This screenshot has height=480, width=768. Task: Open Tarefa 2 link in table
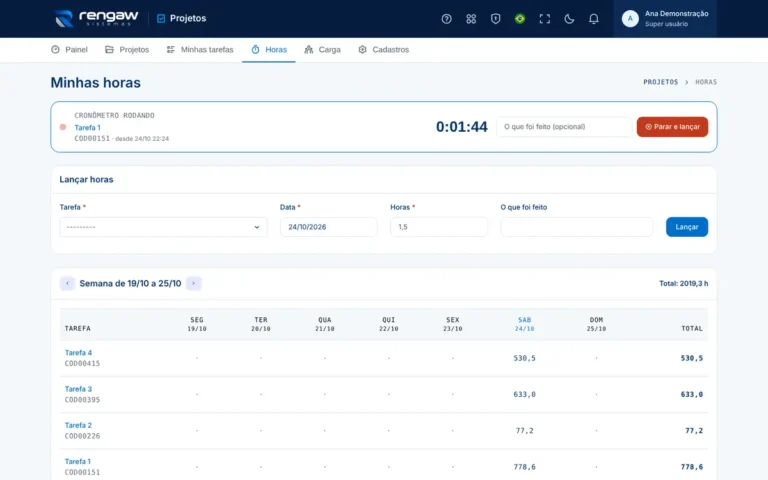(78, 425)
